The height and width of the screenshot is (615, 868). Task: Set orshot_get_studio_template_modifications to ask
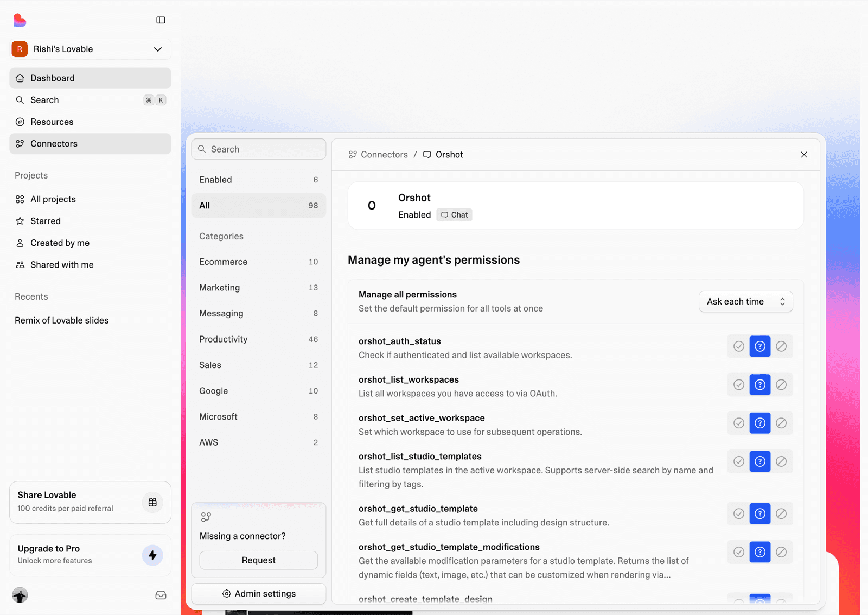[760, 552]
